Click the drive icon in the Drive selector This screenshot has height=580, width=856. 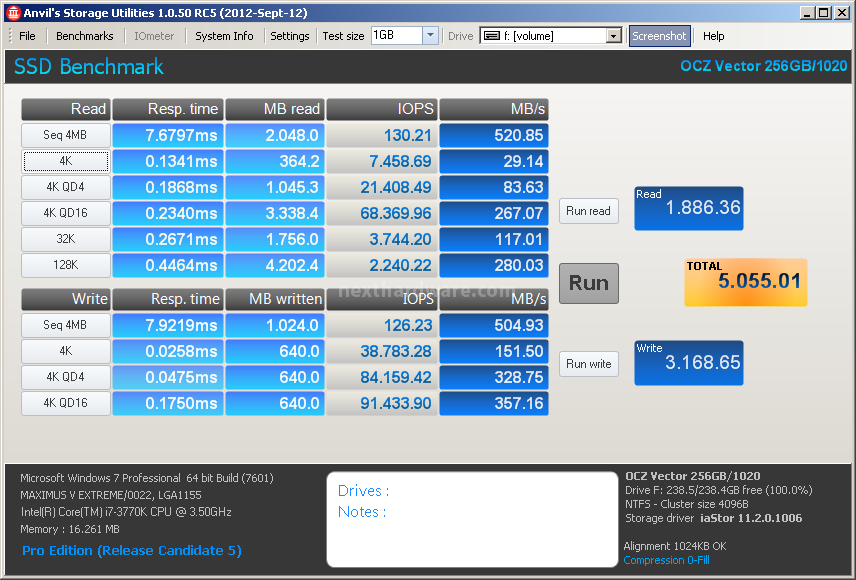(x=492, y=36)
